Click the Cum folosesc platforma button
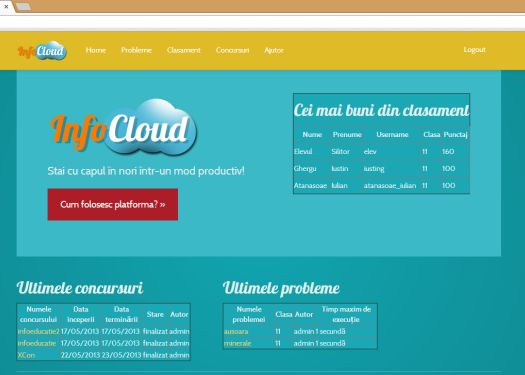Image resolution: width=525 pixels, height=375 pixels. click(x=113, y=204)
